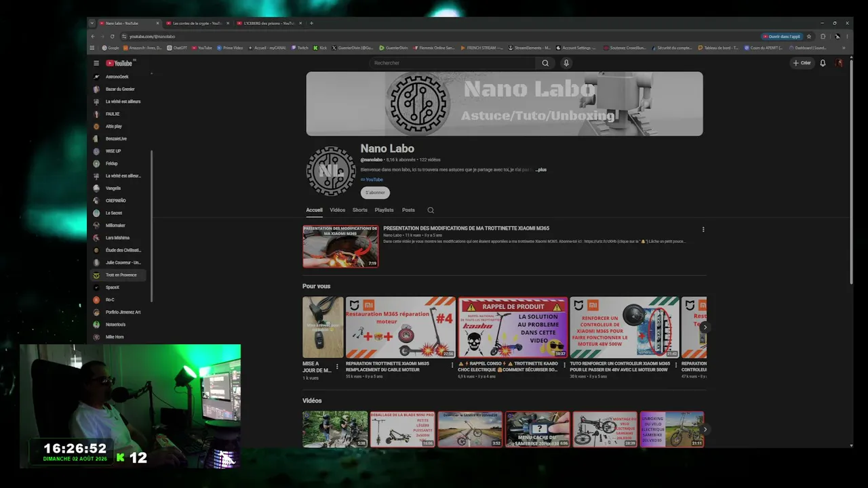Screen dimensions: 868x488
Task: Open the AstronoGeek subscription
Action: point(118,77)
